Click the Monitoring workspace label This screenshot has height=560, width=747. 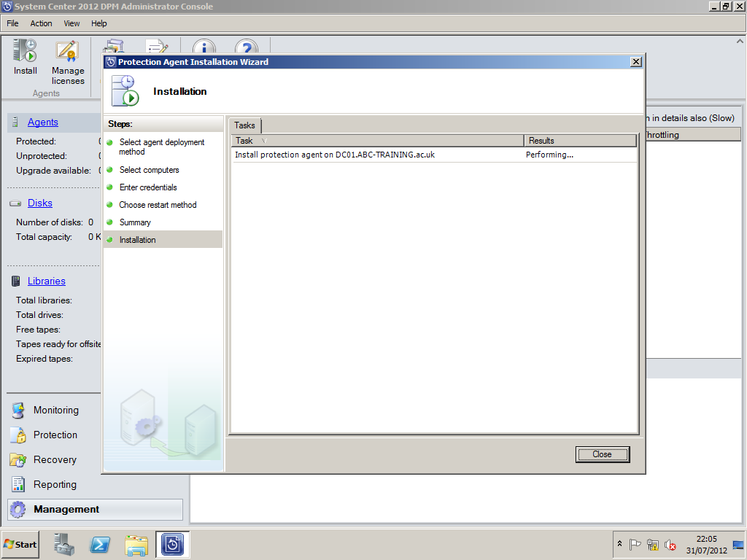pyautogui.click(x=55, y=411)
